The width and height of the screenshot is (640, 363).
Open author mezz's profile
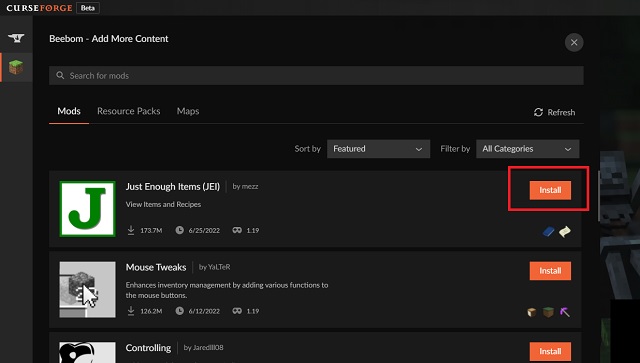click(x=250, y=186)
